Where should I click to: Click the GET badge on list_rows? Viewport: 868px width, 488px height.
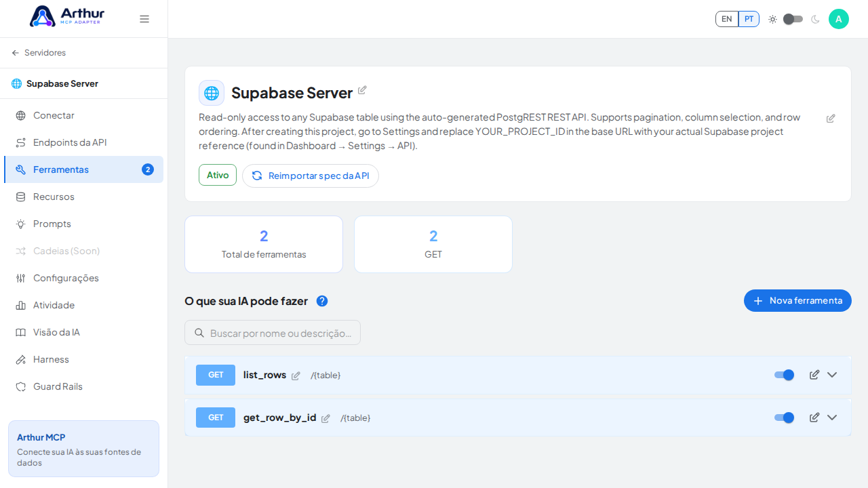[x=216, y=375]
